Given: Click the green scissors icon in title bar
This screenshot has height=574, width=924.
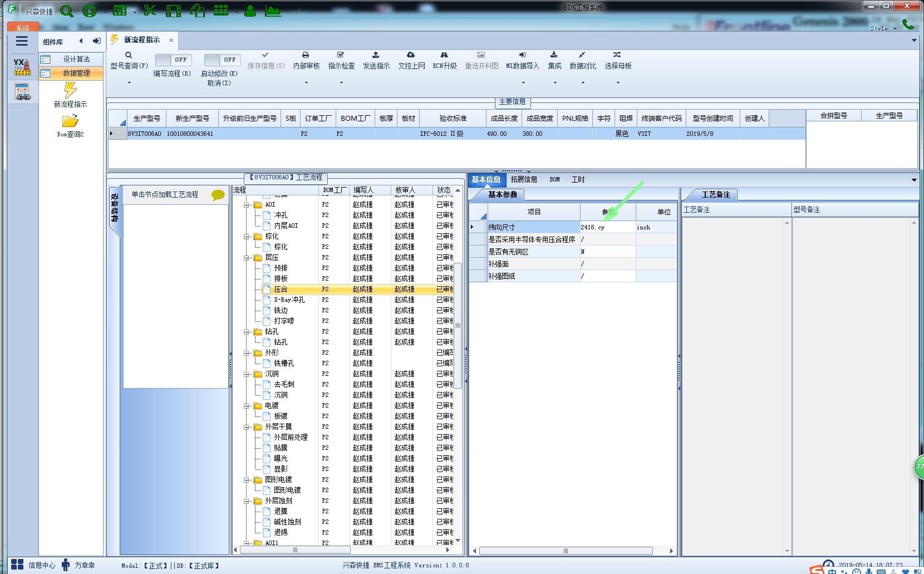Looking at the screenshot, I should click(x=149, y=10).
